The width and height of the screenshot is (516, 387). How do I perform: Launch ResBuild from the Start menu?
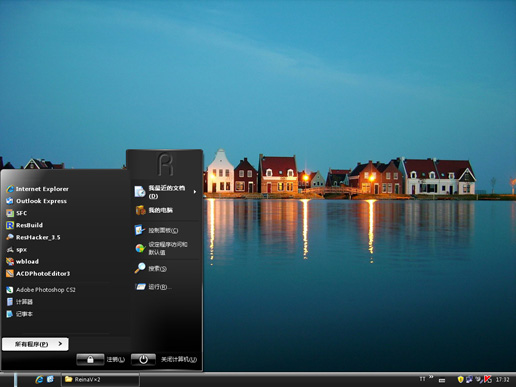[24, 225]
